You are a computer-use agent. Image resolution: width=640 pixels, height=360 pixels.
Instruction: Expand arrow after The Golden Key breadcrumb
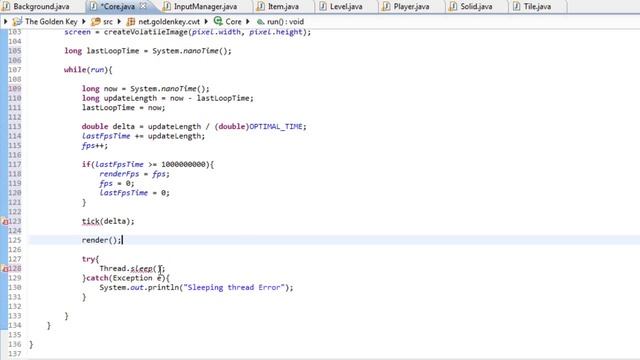(84, 21)
